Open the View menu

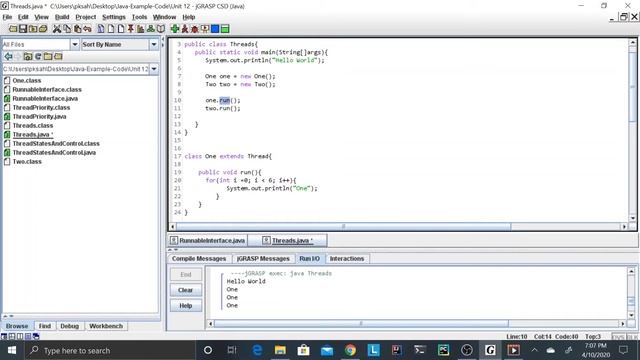tap(41, 17)
